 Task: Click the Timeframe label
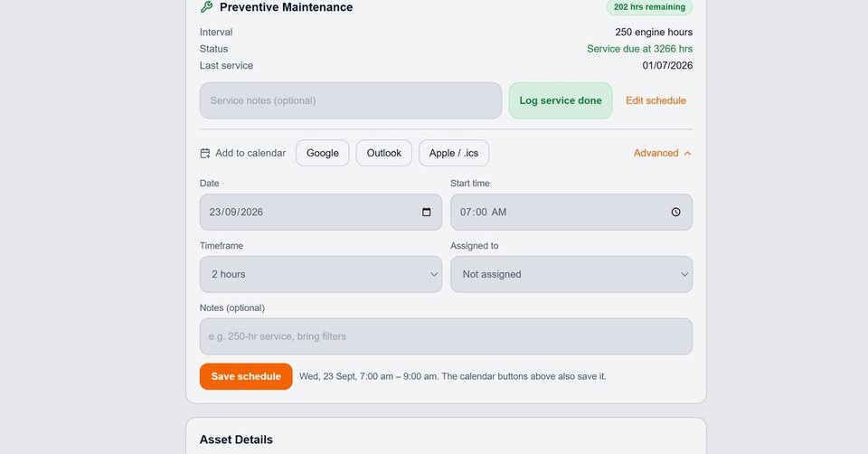coord(222,246)
